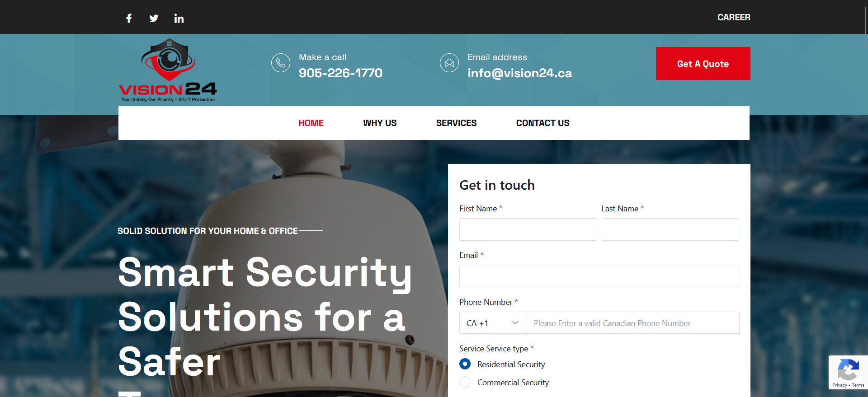
Task: Open the CONTACT US menu item
Action: (x=542, y=123)
